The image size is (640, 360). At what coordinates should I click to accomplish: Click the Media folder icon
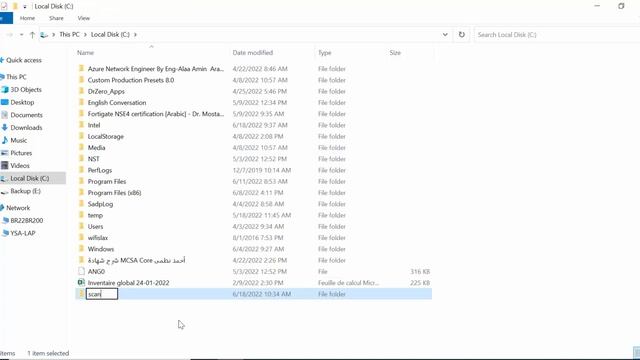(x=81, y=147)
